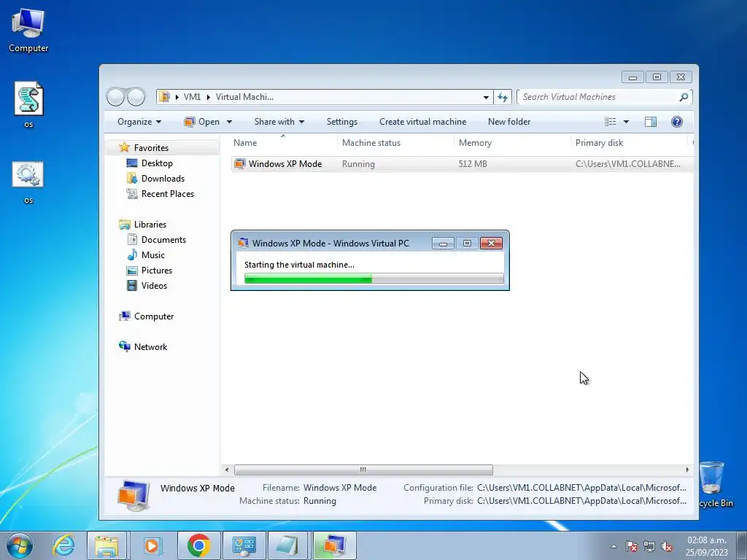Open Desktop in Favorites
747x560 pixels.
(x=157, y=163)
